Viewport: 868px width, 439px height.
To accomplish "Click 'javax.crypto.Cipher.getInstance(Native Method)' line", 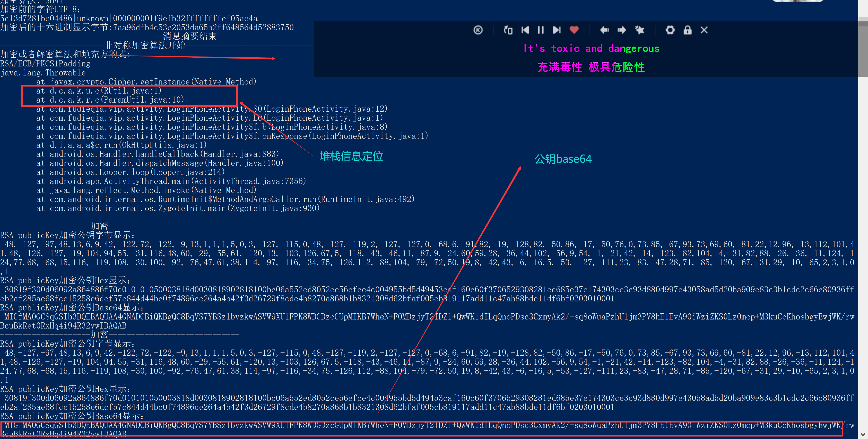I will [146, 82].
